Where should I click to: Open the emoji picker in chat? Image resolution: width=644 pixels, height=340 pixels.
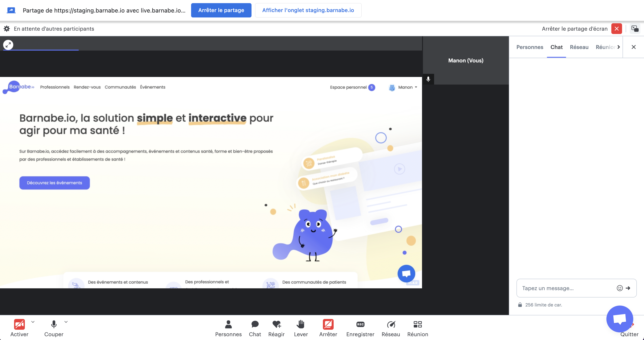620,288
